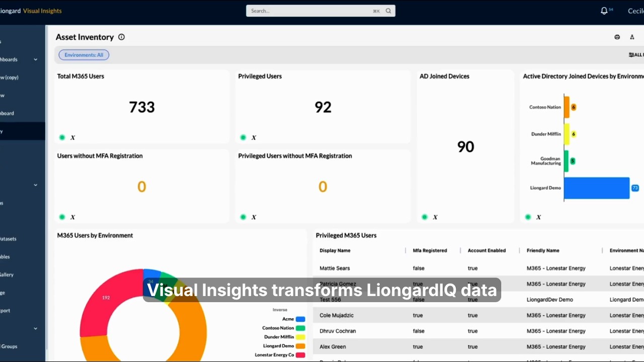
Task: Click the green status dot on AD Joined Devices
Action: pos(425,217)
